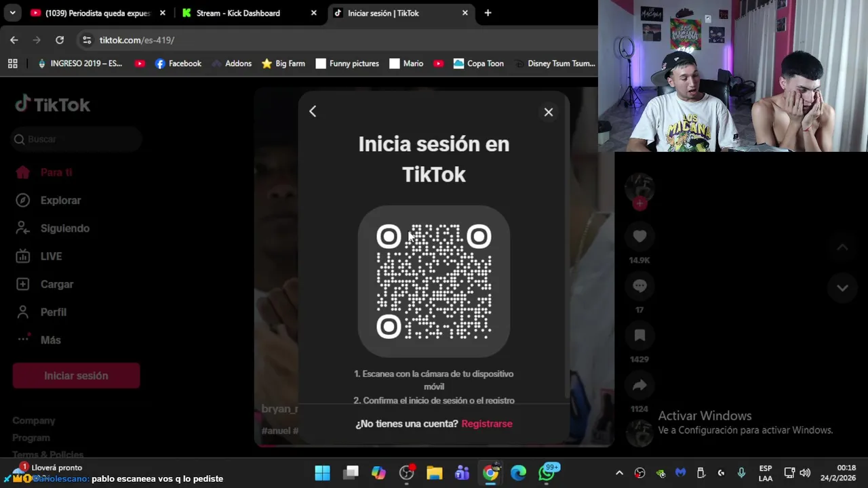
Task: Show hidden system tray icons
Action: [x=619, y=473]
